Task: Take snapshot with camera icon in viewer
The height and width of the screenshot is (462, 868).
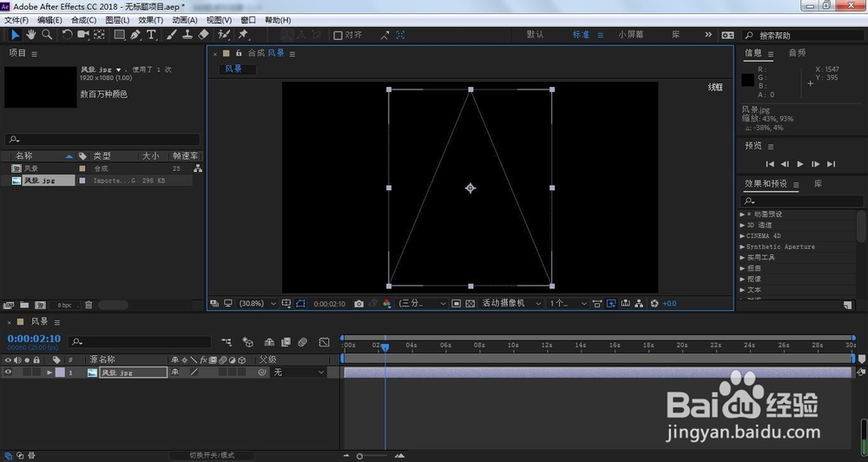Action: point(358,304)
